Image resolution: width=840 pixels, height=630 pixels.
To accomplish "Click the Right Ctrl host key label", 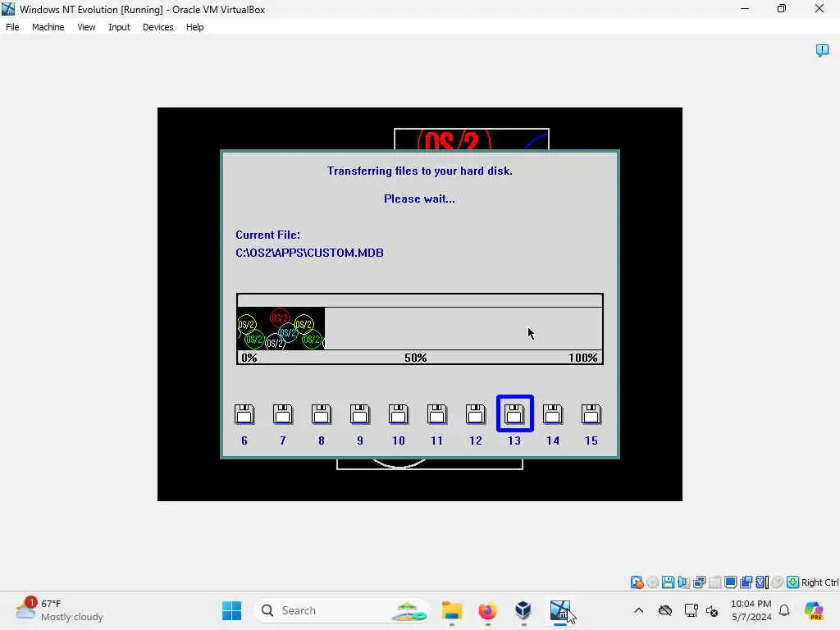I will click(x=819, y=582).
